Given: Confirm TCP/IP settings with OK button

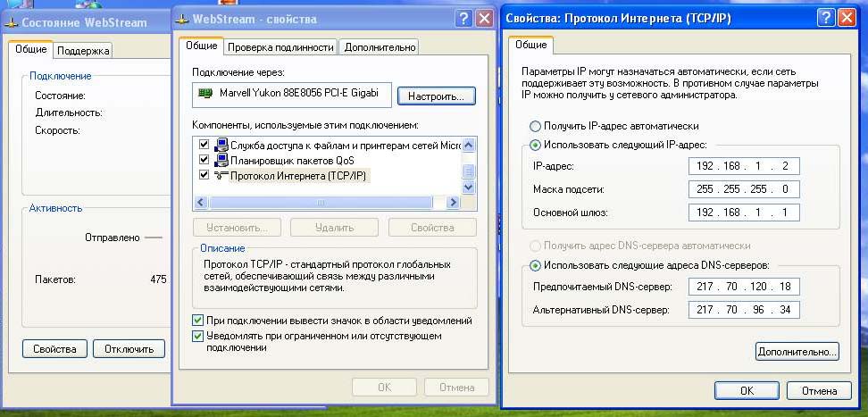Looking at the screenshot, I should (x=747, y=391).
